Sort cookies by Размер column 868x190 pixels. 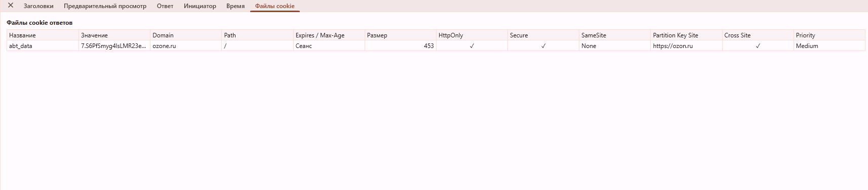point(401,35)
